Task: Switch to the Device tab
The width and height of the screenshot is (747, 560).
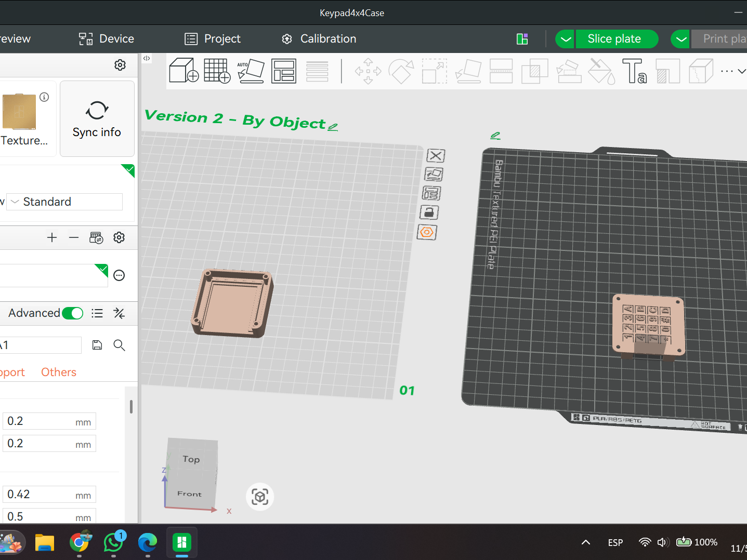Action: pos(107,39)
